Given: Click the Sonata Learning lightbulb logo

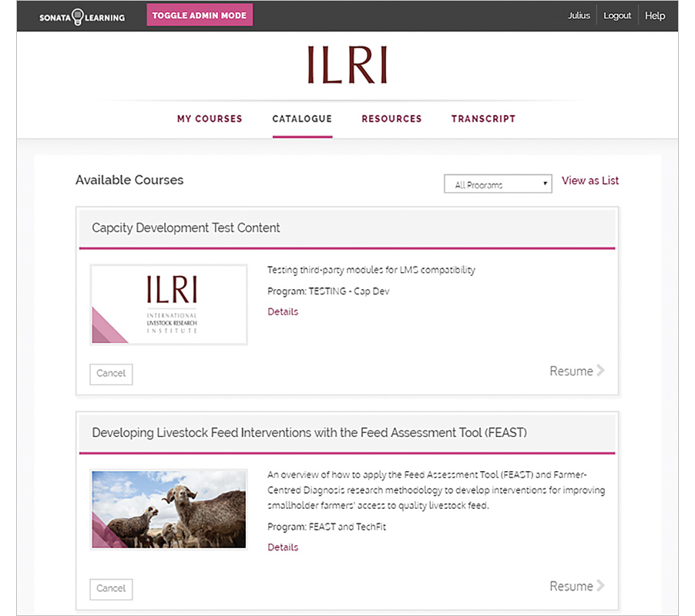Looking at the screenshot, I should coord(82,16).
